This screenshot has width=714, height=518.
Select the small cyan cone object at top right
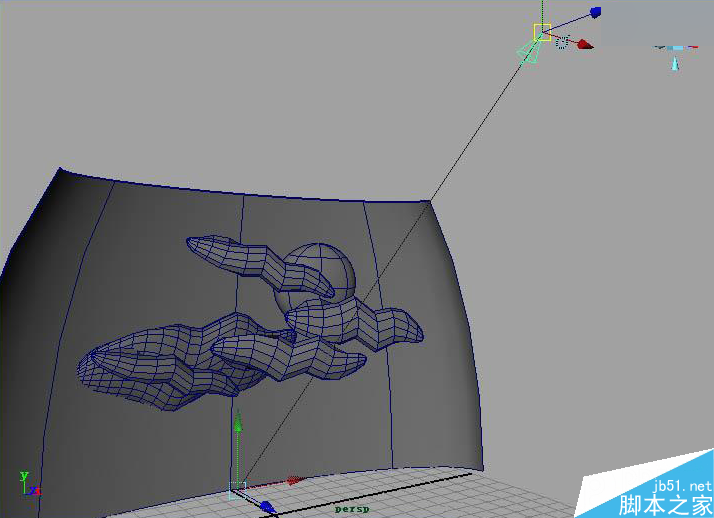point(675,63)
